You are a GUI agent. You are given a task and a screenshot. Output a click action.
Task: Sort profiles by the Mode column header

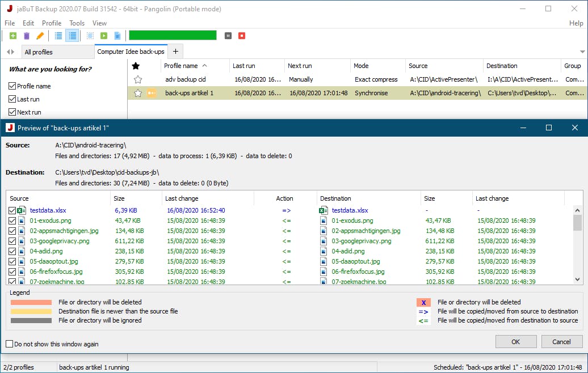[377, 66]
